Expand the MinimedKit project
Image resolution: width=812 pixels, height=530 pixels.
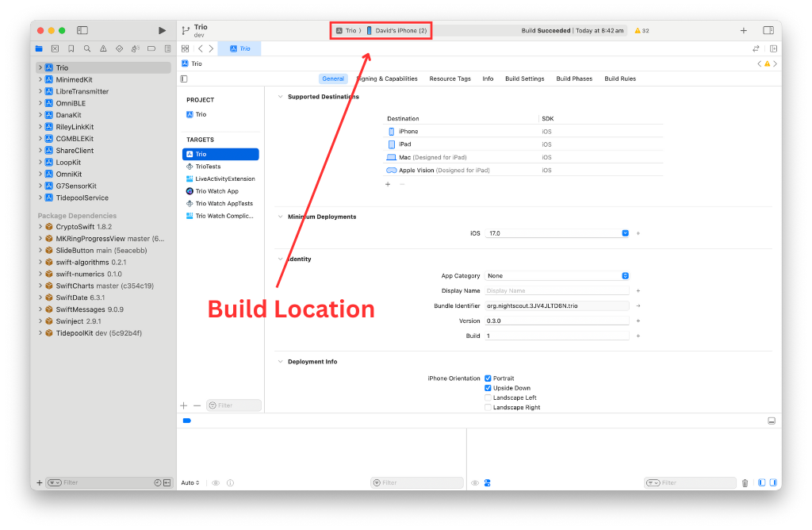[40, 80]
